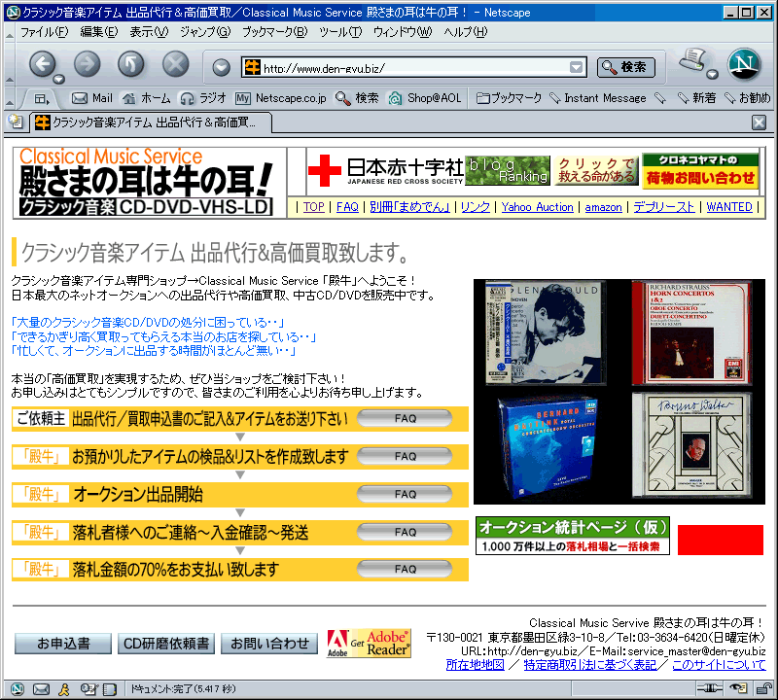The height and width of the screenshot is (700, 778).
Task: Open the print options dropdown arrow
Action: click(x=712, y=75)
